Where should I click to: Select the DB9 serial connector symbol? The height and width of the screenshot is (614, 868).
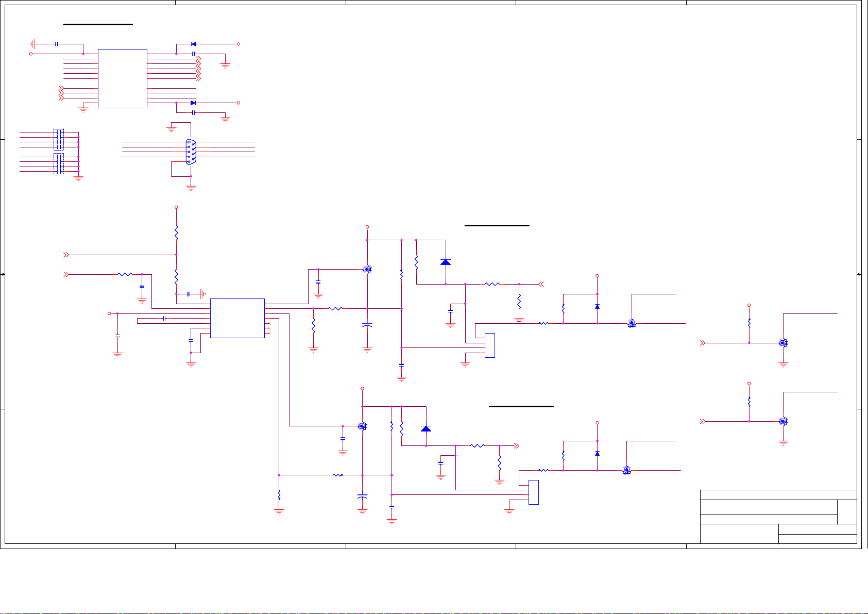[191, 152]
